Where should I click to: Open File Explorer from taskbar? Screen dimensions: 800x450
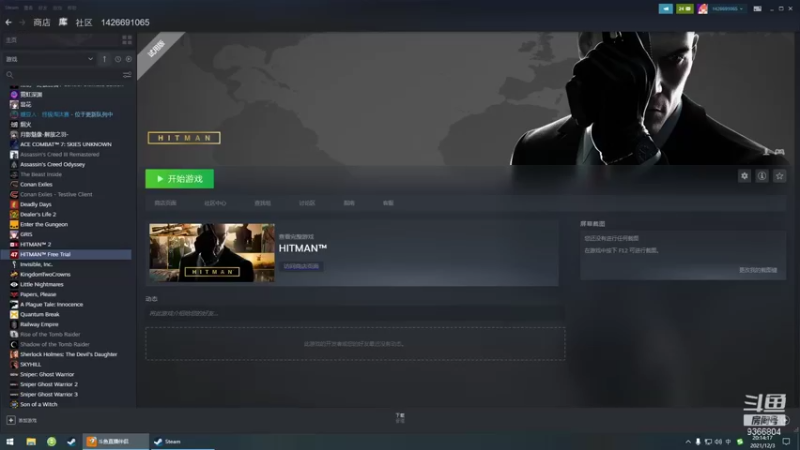[x=31, y=441]
